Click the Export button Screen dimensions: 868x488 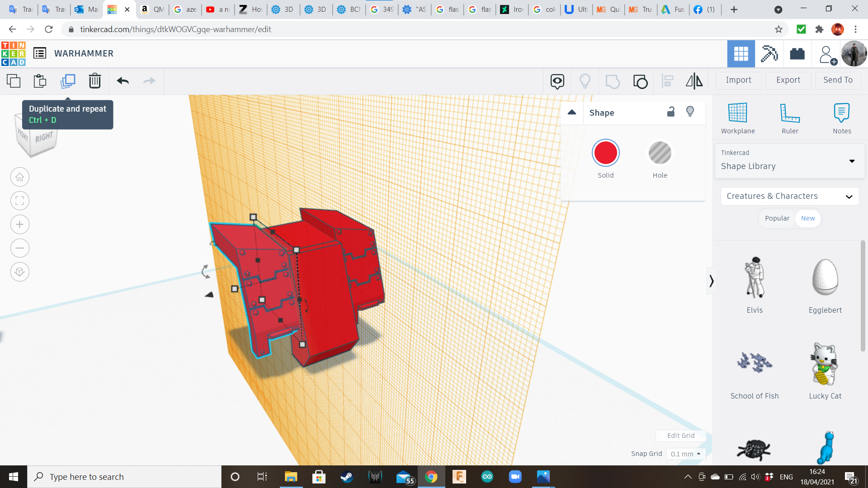click(x=788, y=80)
